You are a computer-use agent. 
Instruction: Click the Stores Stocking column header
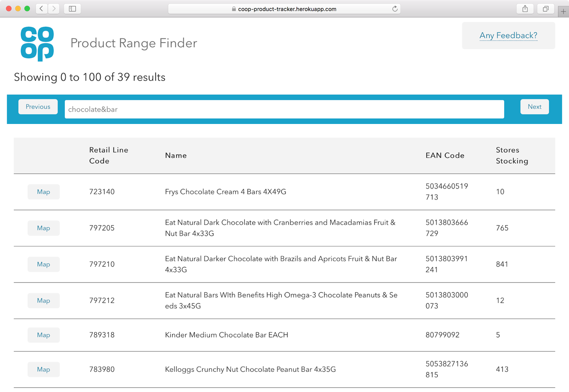(512, 155)
